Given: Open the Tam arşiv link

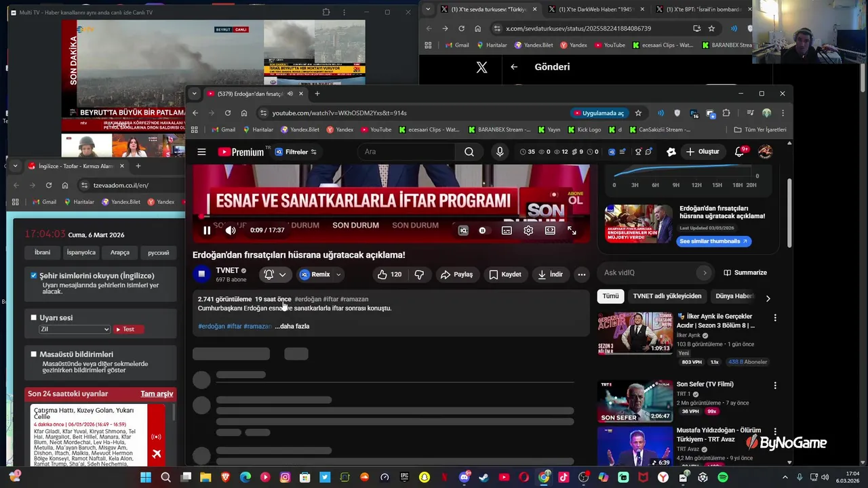Looking at the screenshot, I should pyautogui.click(x=157, y=394).
